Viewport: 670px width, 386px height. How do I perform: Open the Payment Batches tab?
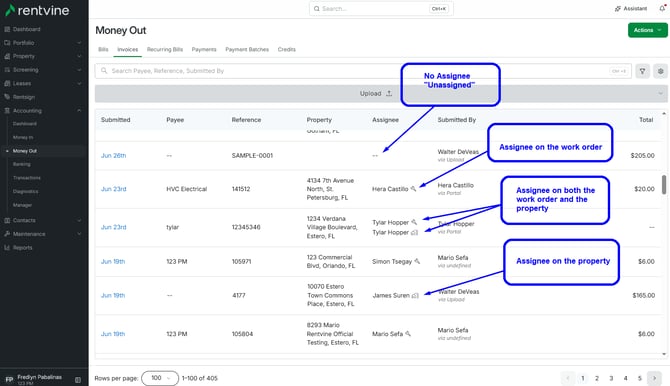247,50
